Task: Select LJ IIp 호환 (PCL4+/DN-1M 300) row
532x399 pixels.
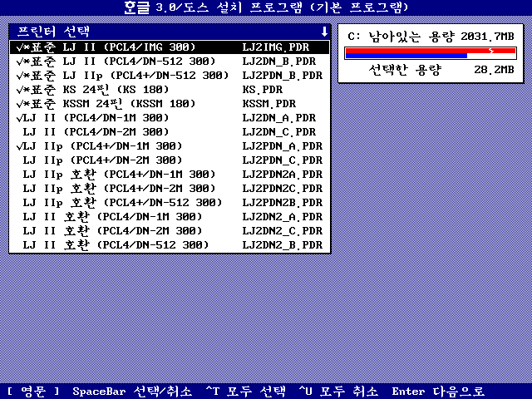Action: click(x=170, y=175)
